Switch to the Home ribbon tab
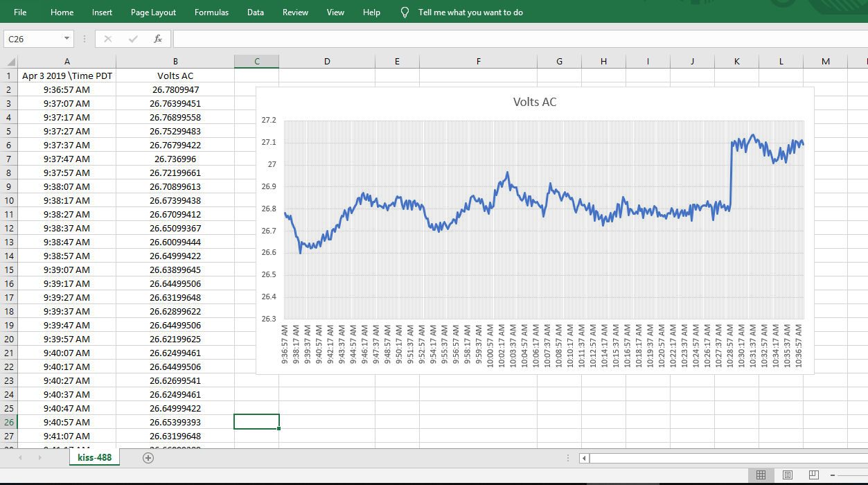868x485 pixels. pyautogui.click(x=62, y=12)
